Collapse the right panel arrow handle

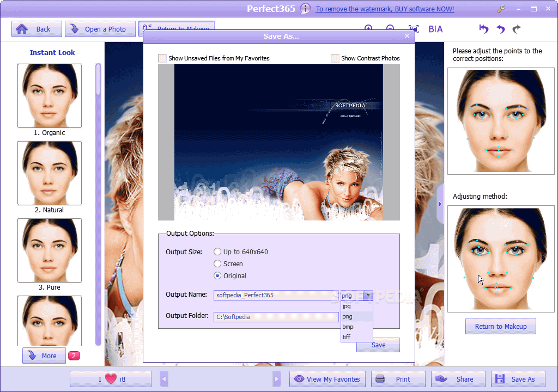point(440,204)
